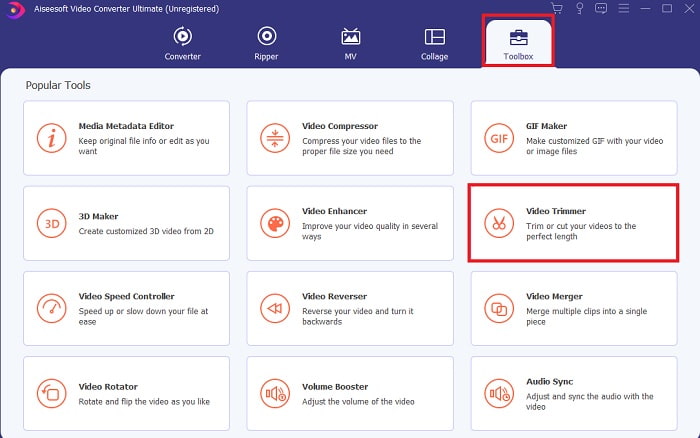Click 'Adjust and sync the audio' description

[589, 401]
